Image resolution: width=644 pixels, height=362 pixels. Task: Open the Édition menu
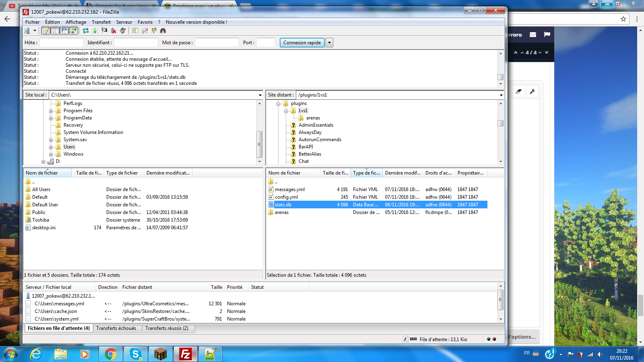pos(52,22)
